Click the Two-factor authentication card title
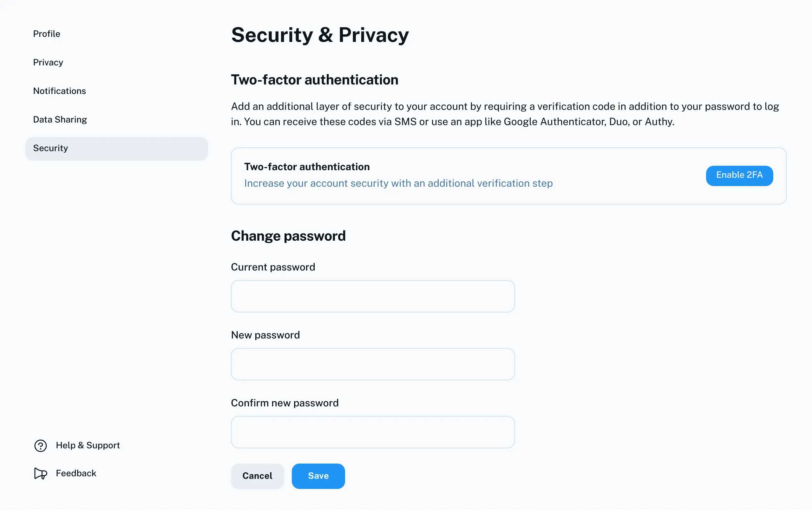This screenshot has height=515, width=812. pos(307,167)
